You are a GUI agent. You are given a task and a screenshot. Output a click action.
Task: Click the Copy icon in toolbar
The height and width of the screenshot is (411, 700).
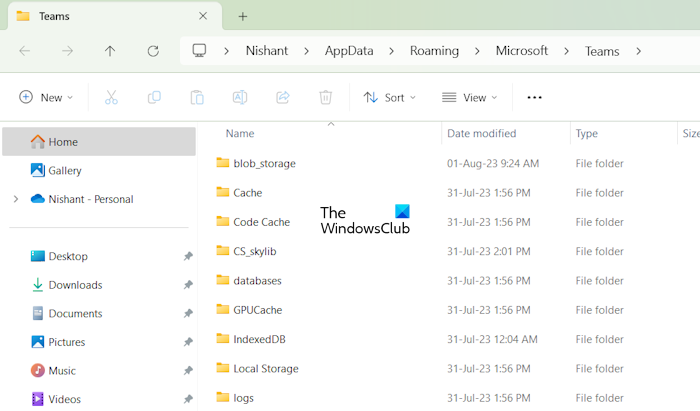click(154, 97)
